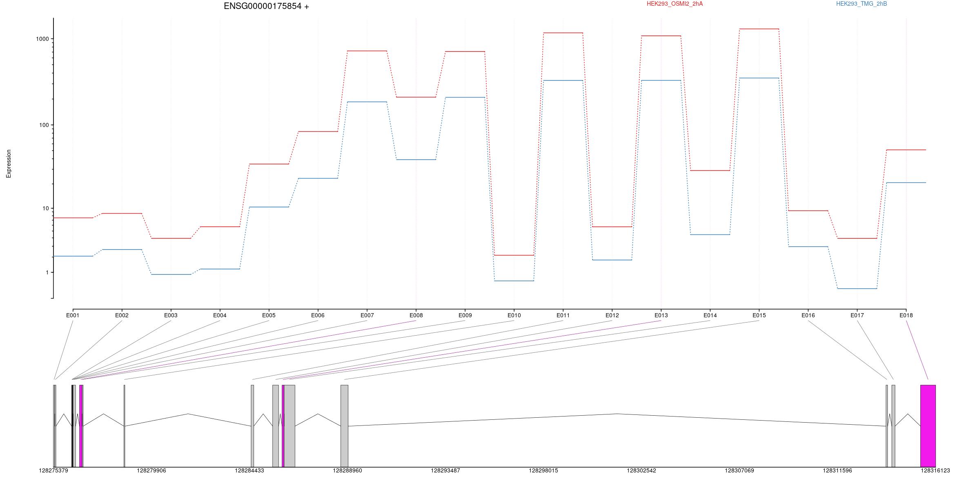The width and height of the screenshot is (980, 490).
Task: Click the blue E007 expression segment
Action: 367,102
